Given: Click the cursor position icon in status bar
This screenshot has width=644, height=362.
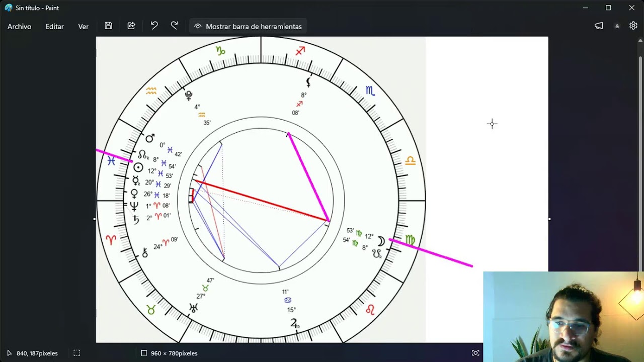Looking at the screenshot, I should coord(9,353).
